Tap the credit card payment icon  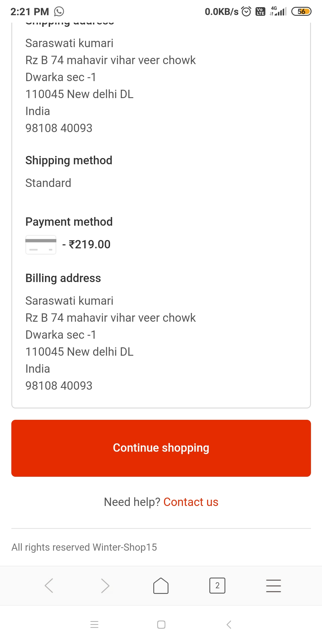(41, 245)
